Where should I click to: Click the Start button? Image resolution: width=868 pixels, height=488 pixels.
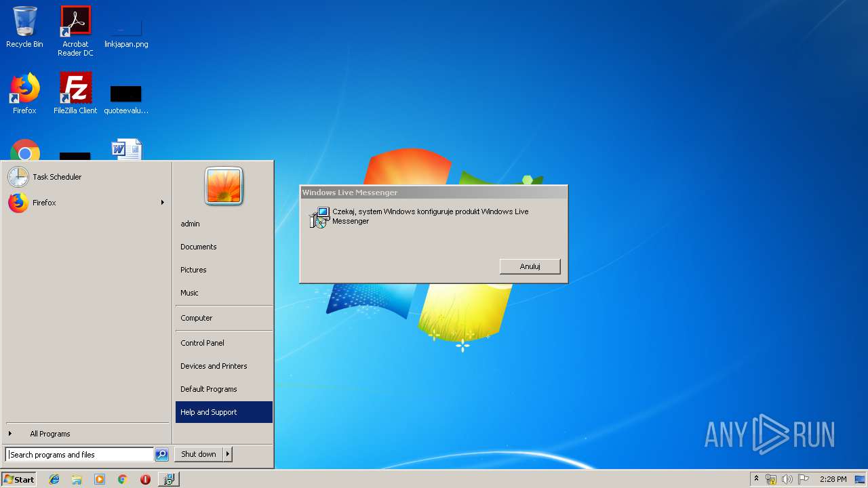click(x=19, y=479)
